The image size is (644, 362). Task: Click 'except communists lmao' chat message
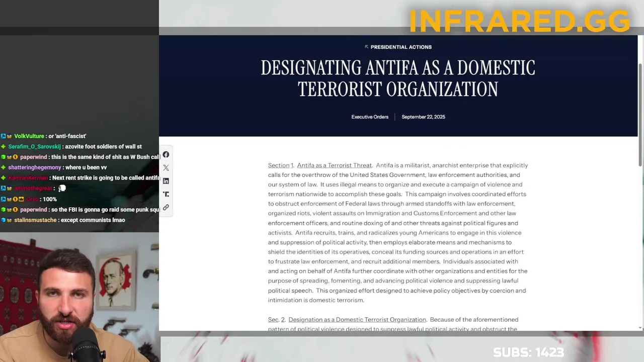[x=93, y=220]
